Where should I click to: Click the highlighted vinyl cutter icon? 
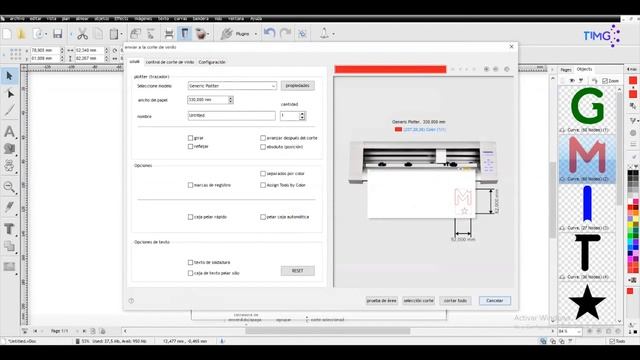pyautogui.click(x=184, y=33)
